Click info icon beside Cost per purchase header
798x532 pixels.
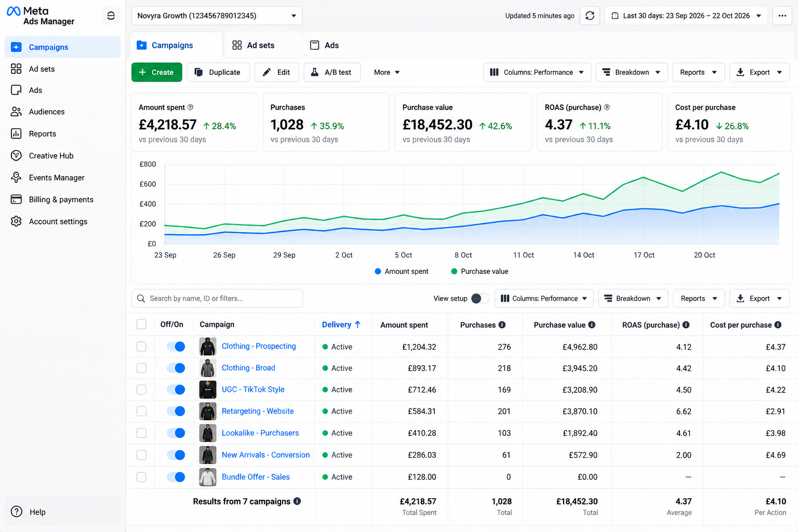[x=778, y=325]
